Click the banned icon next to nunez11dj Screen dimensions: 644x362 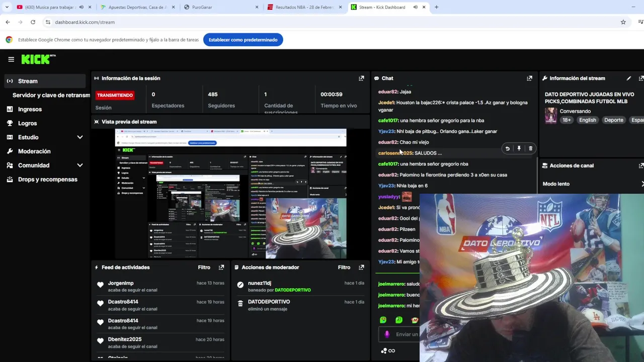pyautogui.click(x=240, y=285)
